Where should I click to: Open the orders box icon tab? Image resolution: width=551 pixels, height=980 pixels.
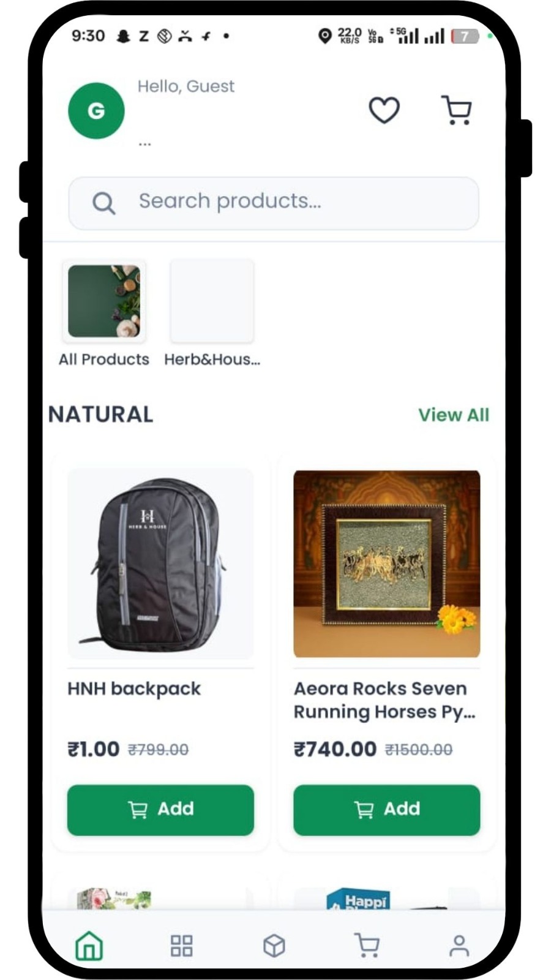pos(274,945)
